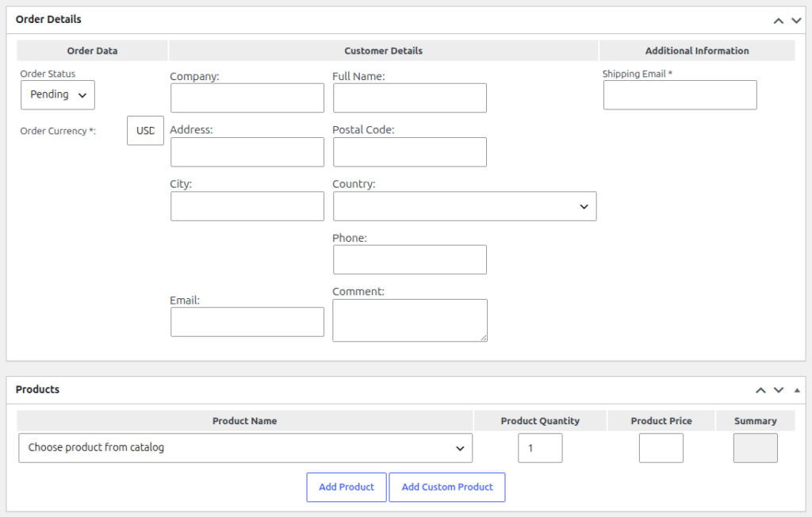The image size is (812, 517).
Task: Click the Postal Code label
Action: (363, 129)
